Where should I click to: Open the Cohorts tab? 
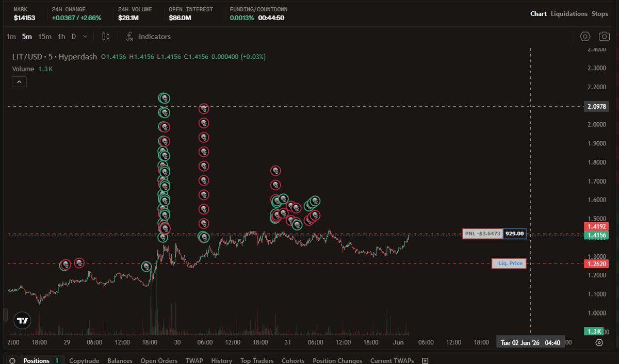293,361
